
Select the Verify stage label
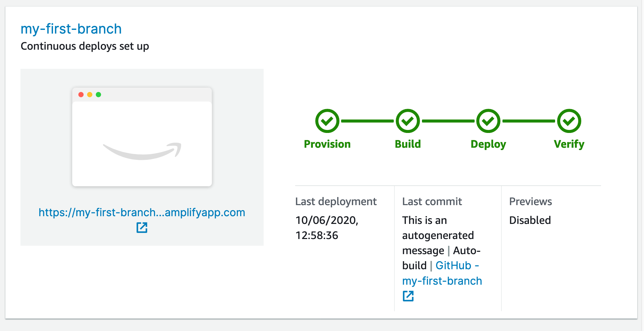point(569,144)
